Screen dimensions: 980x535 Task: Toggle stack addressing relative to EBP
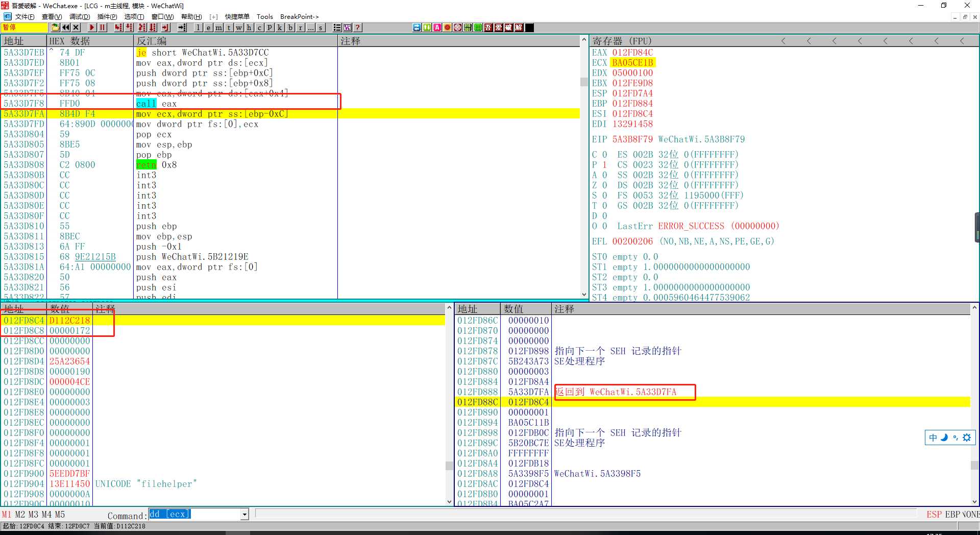[x=952, y=515]
